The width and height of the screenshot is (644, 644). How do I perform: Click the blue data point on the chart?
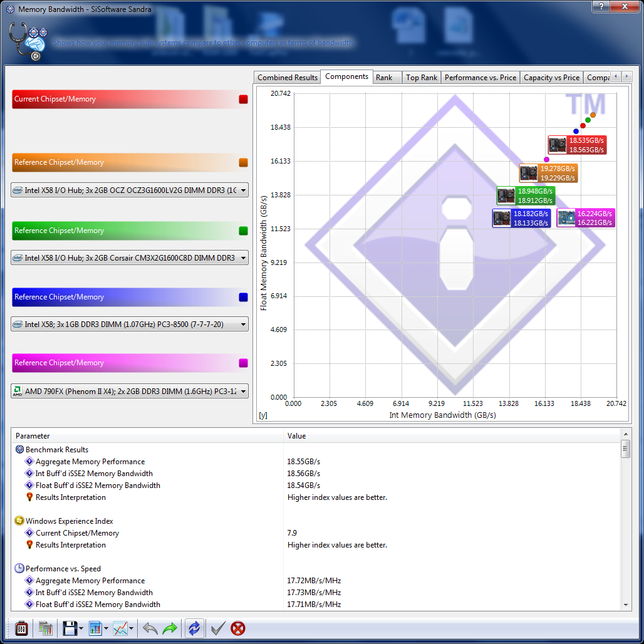(x=576, y=132)
